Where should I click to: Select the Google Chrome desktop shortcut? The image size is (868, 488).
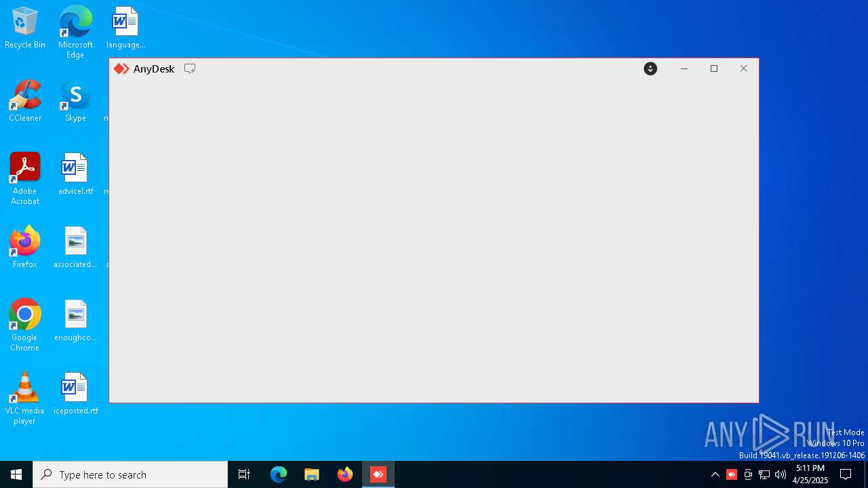25,325
